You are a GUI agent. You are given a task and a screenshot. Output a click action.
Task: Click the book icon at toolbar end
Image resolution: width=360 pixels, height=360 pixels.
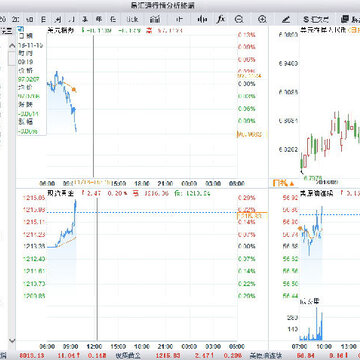pos(345,19)
